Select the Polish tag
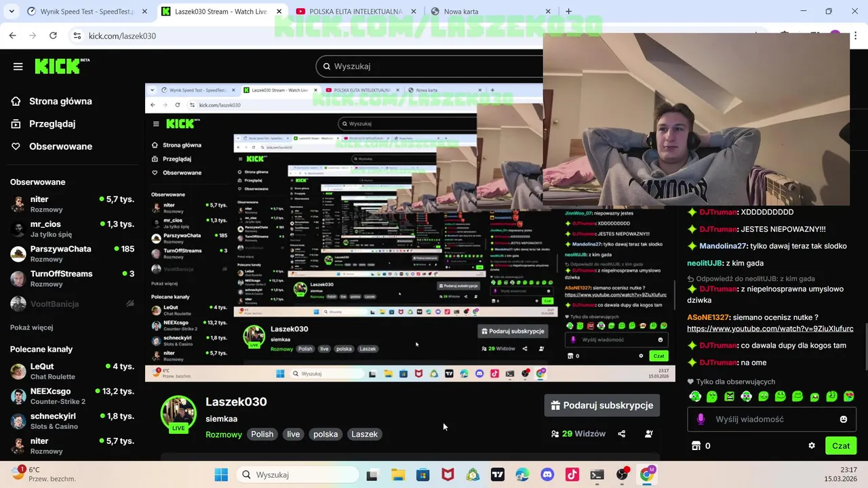This screenshot has width=868, height=488. pyautogui.click(x=262, y=434)
